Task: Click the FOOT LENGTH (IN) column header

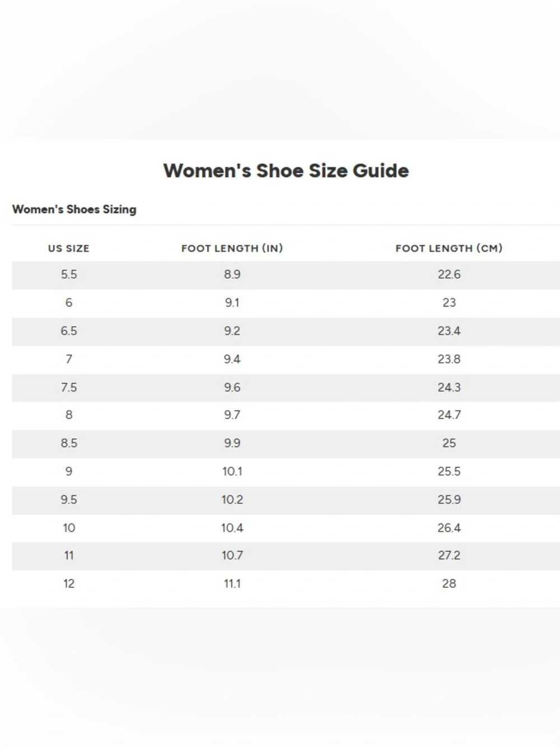Action: pyautogui.click(x=232, y=248)
